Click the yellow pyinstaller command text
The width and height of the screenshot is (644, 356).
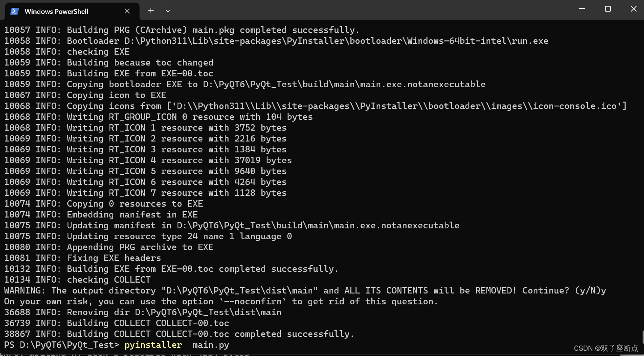click(x=153, y=345)
